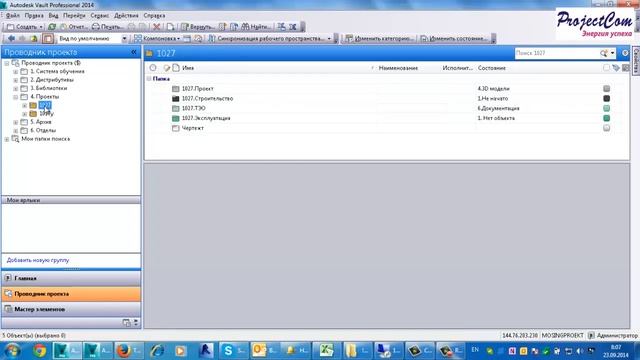Click the clock icon column header

tap(153, 68)
